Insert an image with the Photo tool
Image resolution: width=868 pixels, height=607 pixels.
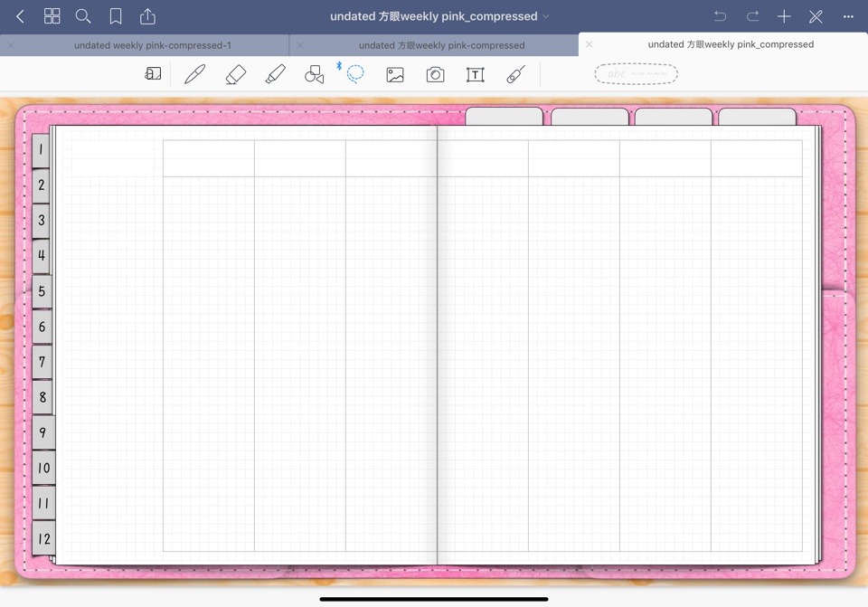coord(394,73)
